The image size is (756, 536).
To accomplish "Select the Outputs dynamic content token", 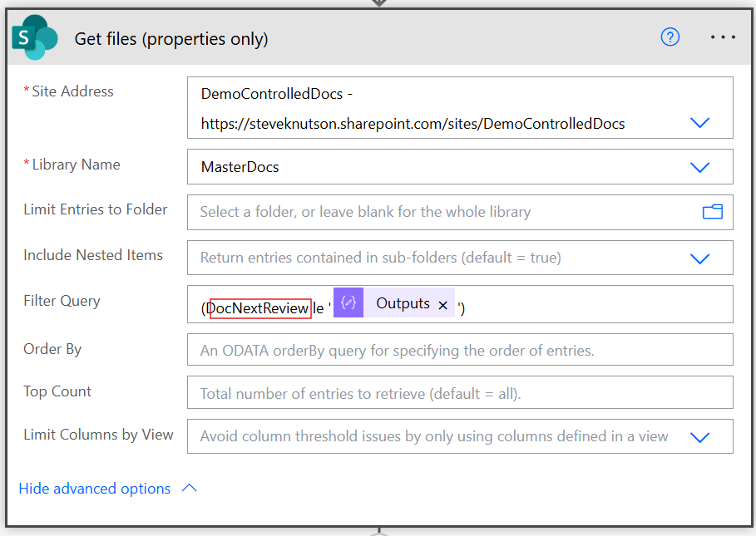I will [x=403, y=304].
